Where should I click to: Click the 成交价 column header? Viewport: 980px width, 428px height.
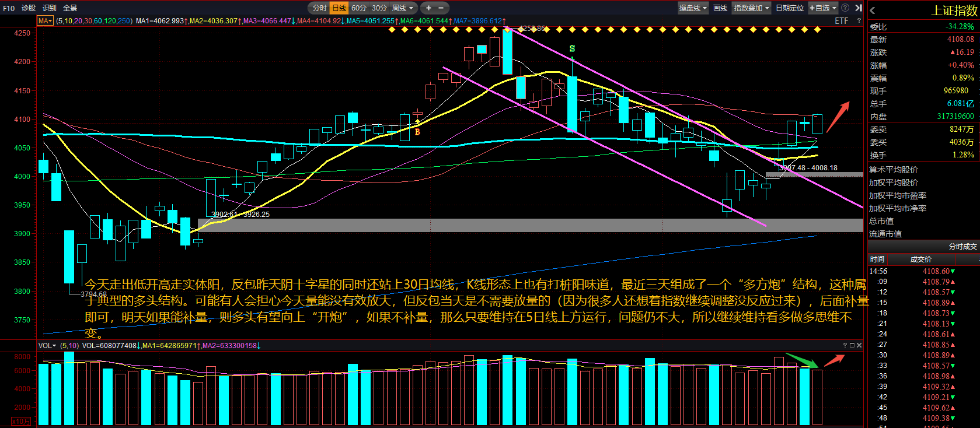(921, 259)
